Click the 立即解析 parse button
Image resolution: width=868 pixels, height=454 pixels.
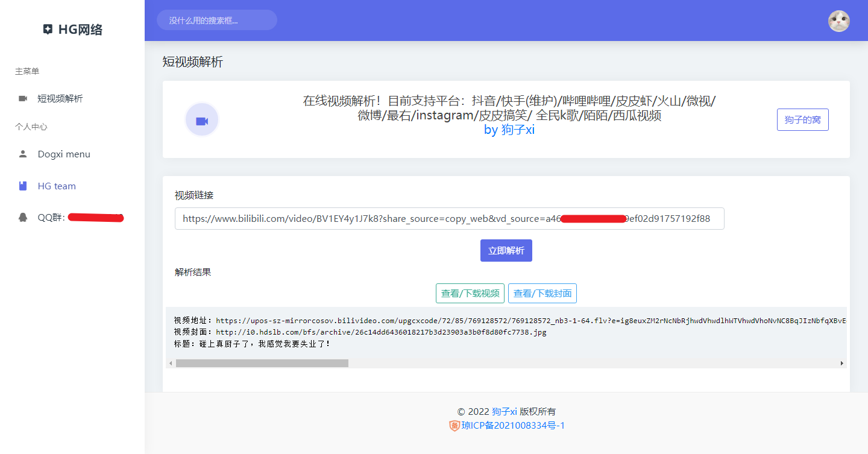tap(506, 251)
